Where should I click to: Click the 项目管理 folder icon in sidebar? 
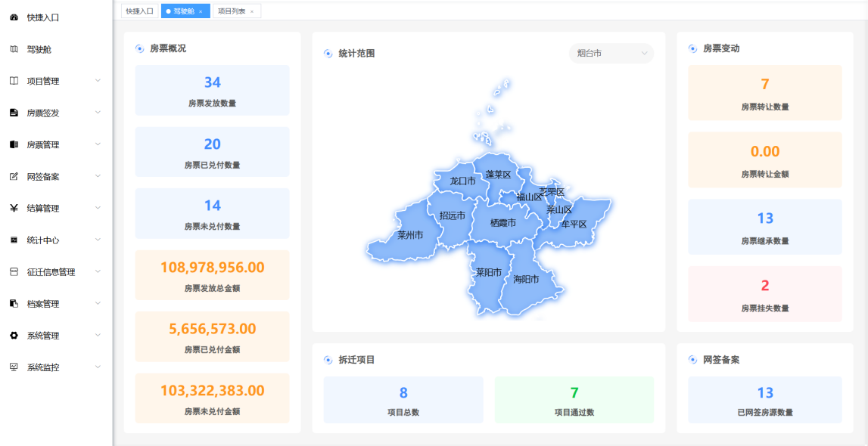(15, 81)
